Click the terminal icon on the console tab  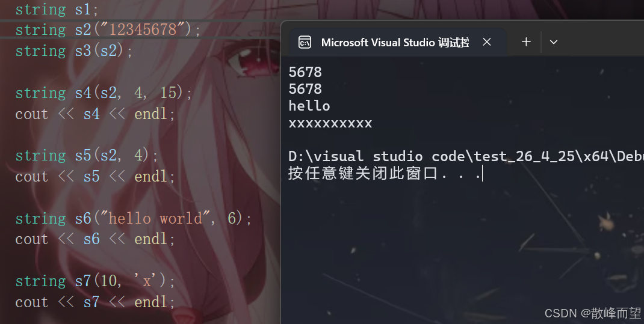(x=305, y=42)
